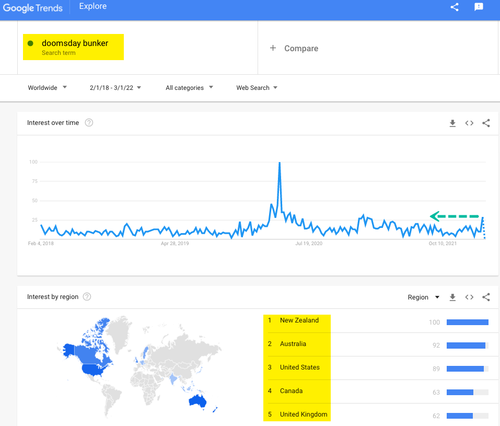
Task: Open help icon next to Interest by region
Action: point(87,297)
